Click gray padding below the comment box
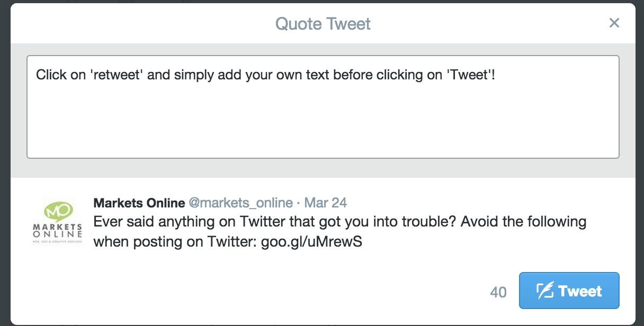The width and height of the screenshot is (644, 326). tap(323, 168)
